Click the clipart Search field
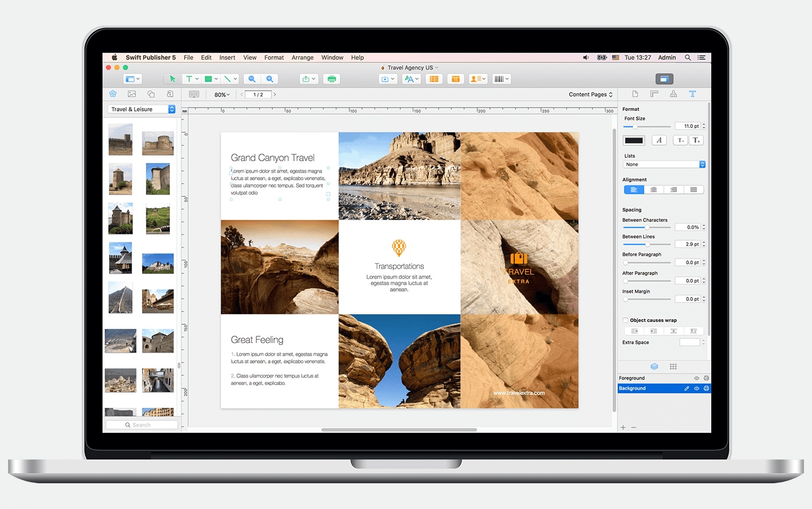This screenshot has width=812, height=509. click(x=141, y=425)
